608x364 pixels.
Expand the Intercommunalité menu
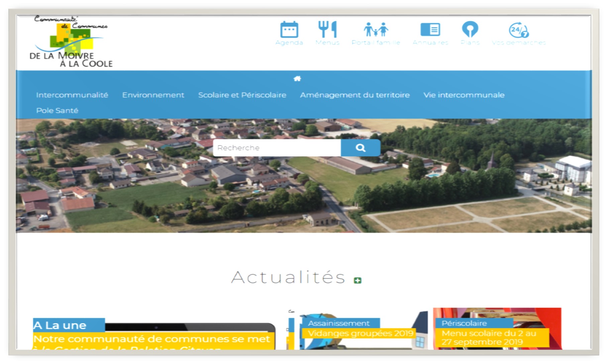72,95
